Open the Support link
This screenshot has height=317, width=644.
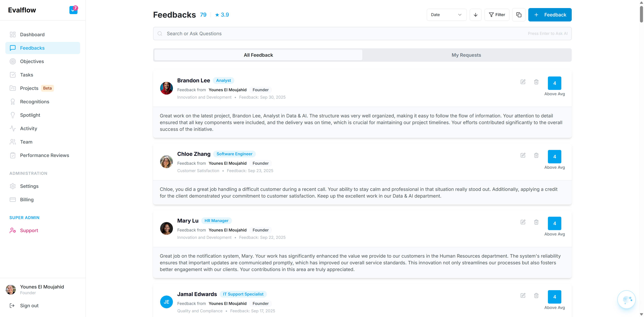coord(29,230)
